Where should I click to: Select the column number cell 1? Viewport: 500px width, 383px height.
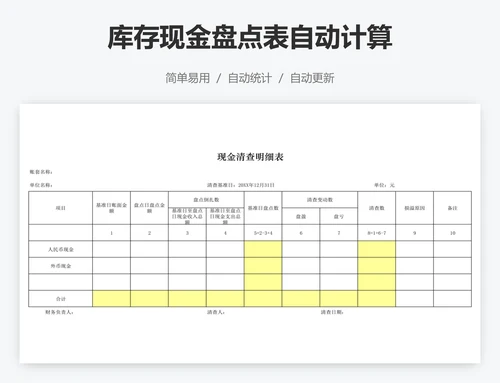tap(112, 233)
